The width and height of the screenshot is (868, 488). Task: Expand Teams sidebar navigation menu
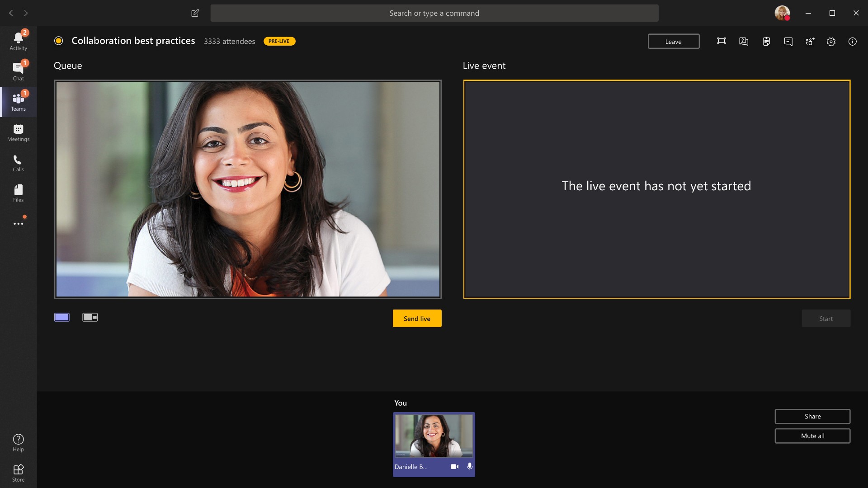click(19, 224)
